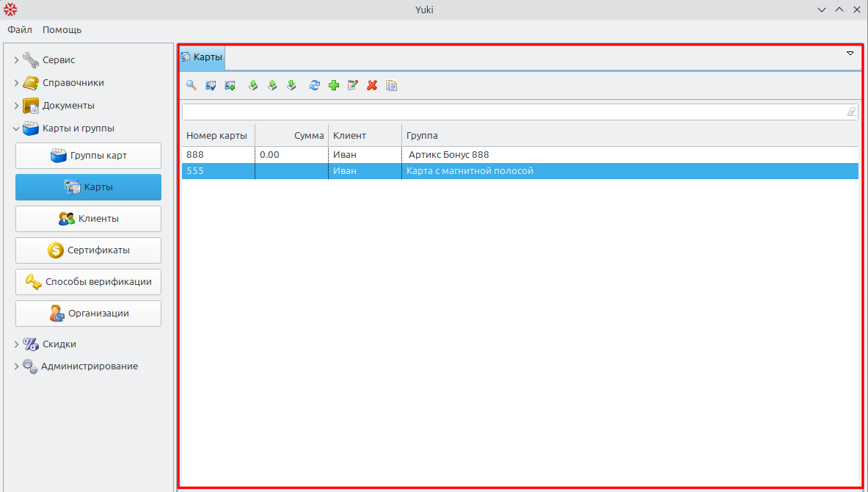The image size is (868, 492).
Task: Click the blue box icon by Карты и группы
Action: point(30,128)
